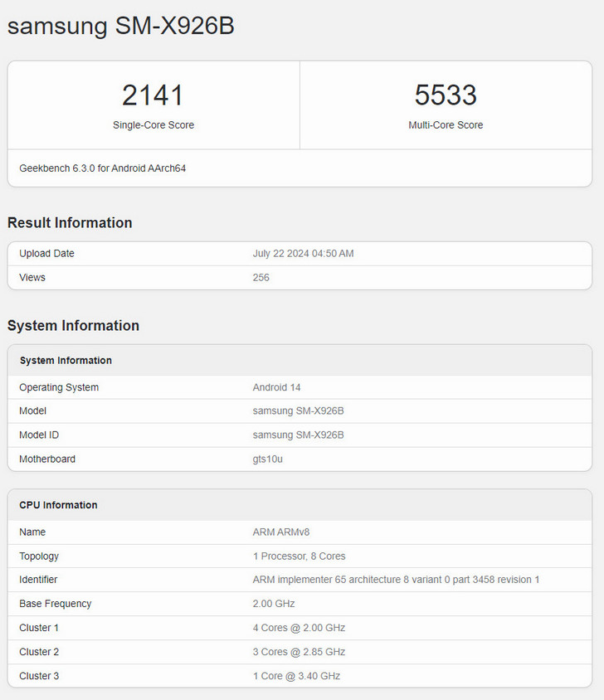Click the Model ID label
The image size is (604, 700).
pos(39,435)
